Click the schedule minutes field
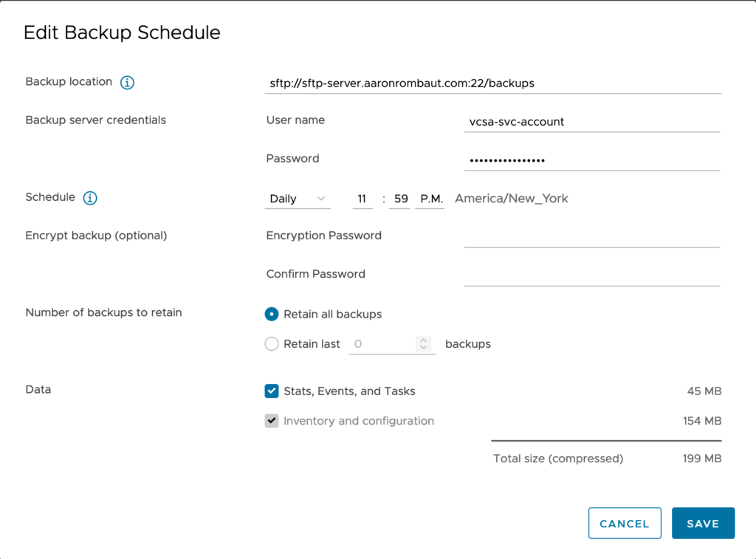 399,199
